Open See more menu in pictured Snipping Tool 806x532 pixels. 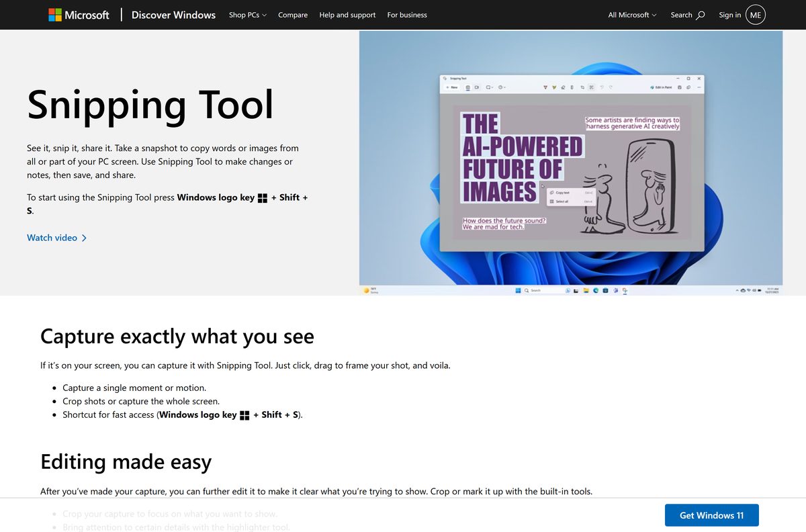[699, 87]
